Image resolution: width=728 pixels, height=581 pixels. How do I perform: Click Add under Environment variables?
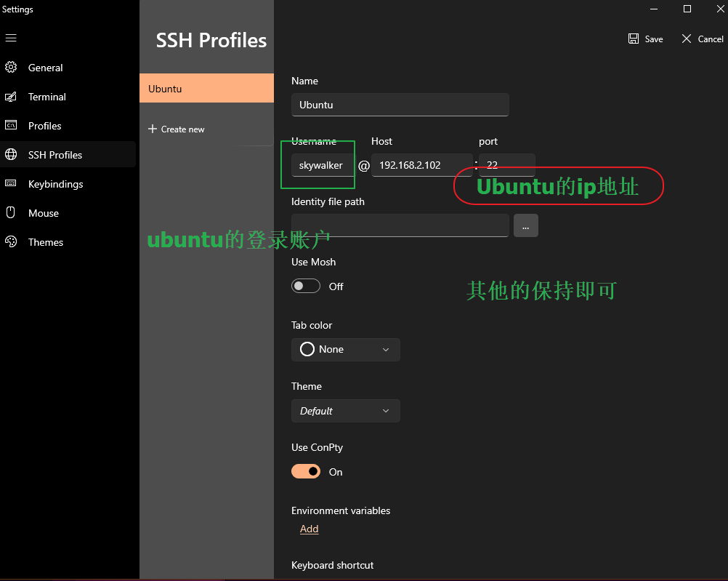[310, 529]
